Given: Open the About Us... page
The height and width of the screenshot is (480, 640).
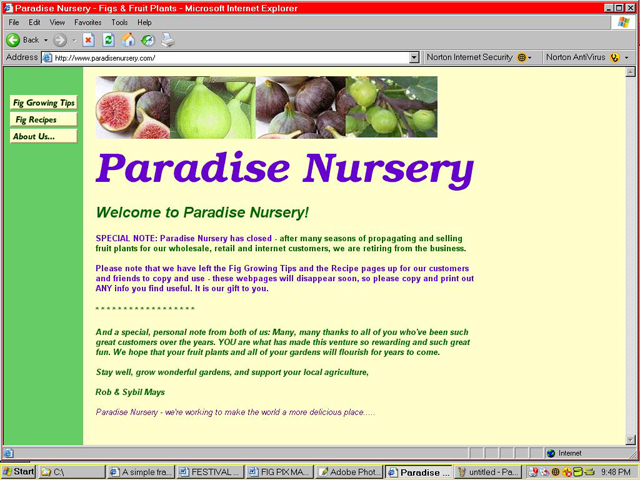Looking at the screenshot, I should pyautogui.click(x=44, y=136).
